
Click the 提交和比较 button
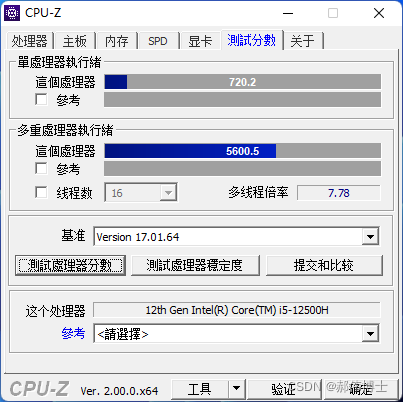pos(324,265)
